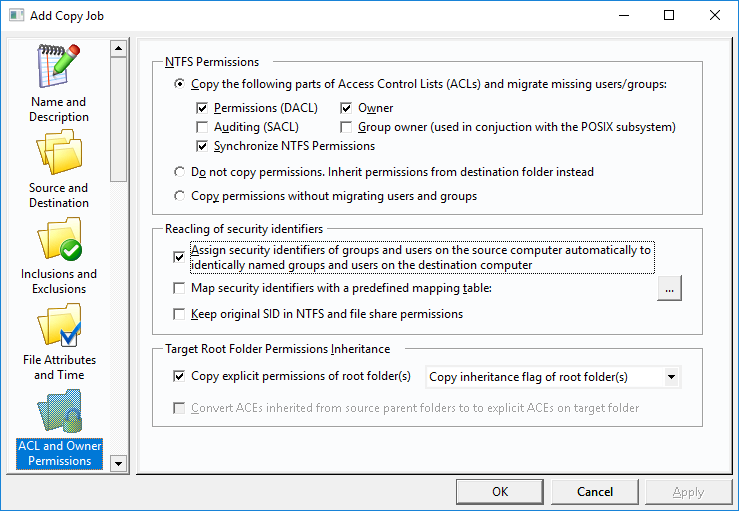This screenshot has height=511, width=739.
Task: Open File Attributes and Time icon
Action: (59, 325)
